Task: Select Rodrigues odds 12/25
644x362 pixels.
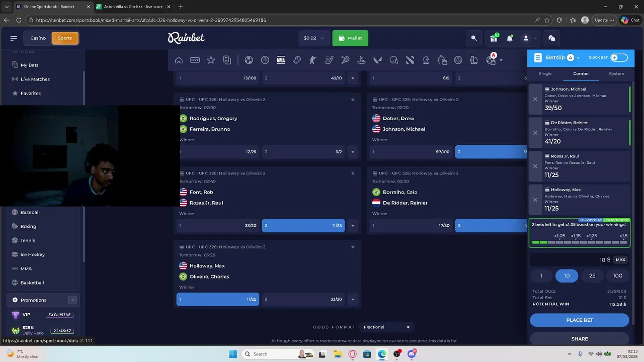Action: (x=218, y=152)
